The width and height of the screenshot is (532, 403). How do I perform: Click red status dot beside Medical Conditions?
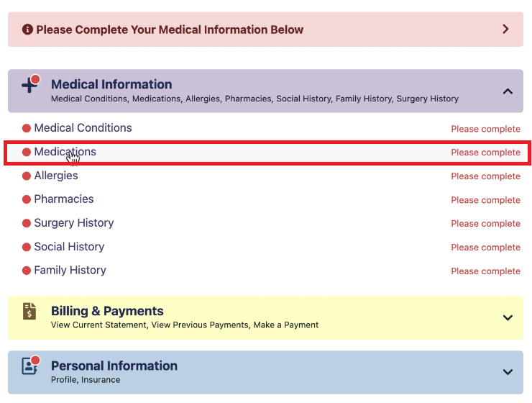[27, 129]
